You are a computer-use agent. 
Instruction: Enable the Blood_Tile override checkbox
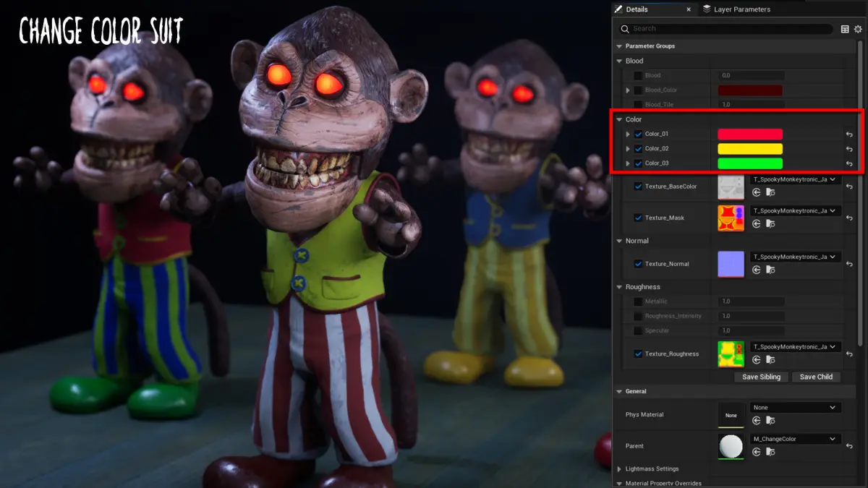[x=638, y=105]
